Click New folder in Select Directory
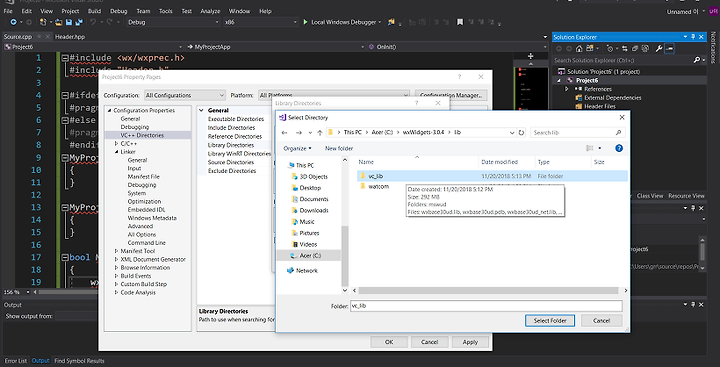720x367 pixels. (339, 148)
